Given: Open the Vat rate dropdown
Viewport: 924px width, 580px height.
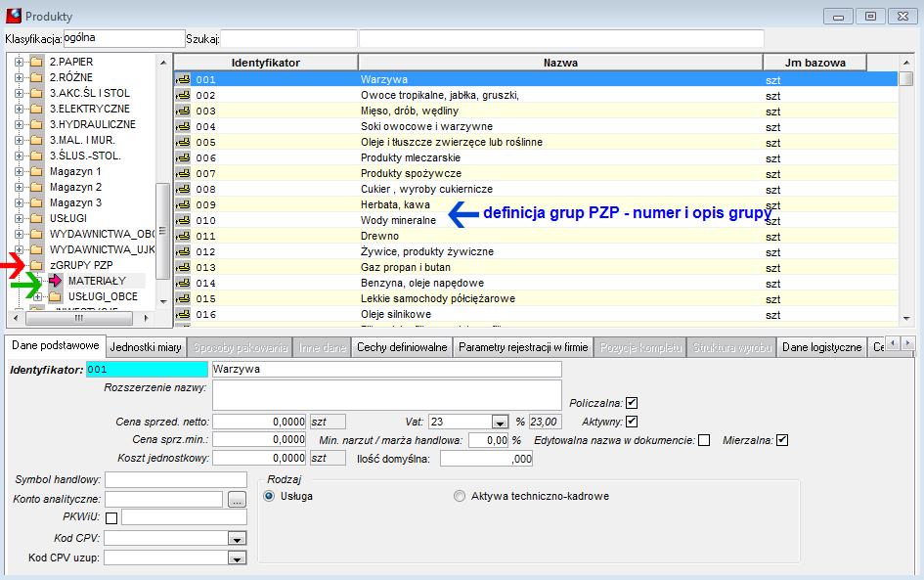Looking at the screenshot, I should (500, 422).
